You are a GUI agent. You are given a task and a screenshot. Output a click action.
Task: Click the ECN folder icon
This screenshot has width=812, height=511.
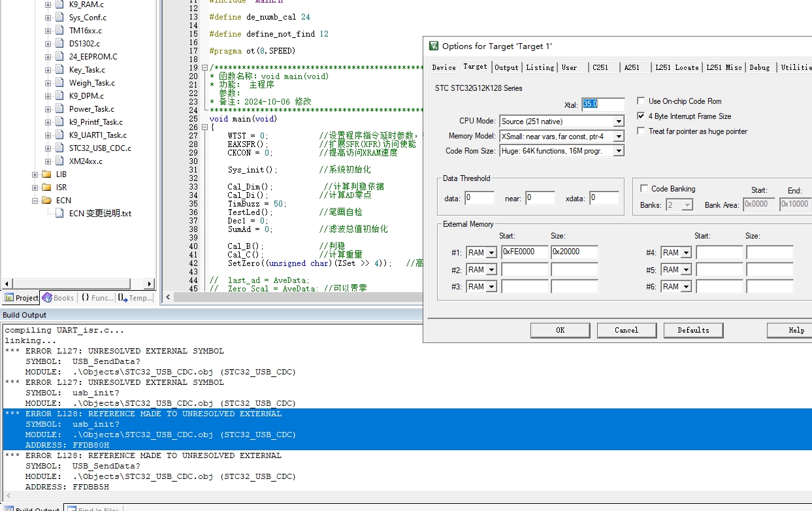[46, 201]
